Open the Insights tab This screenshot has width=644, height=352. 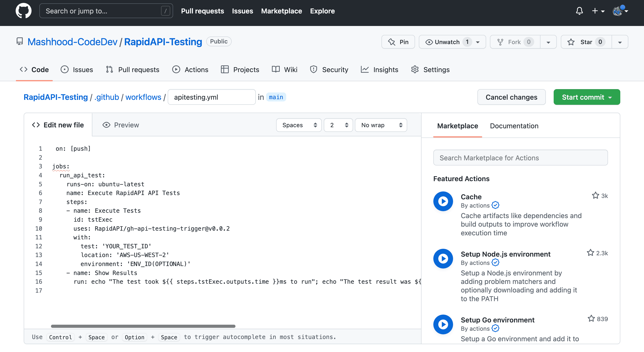click(x=379, y=70)
